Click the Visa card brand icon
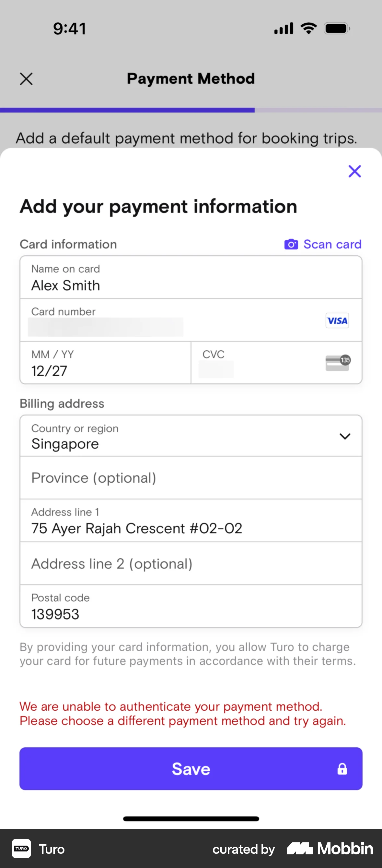 337,320
